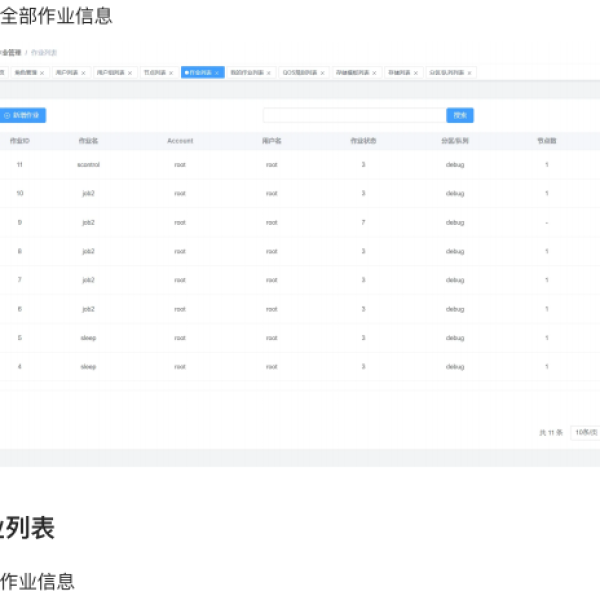The image size is (600, 600).
Task: Click the 作业ID column header
Action: tap(19, 141)
